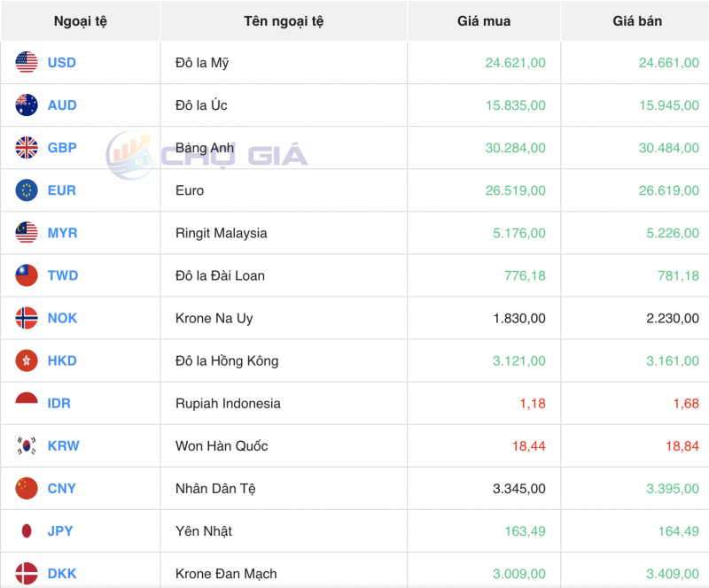Select the Malaysia flag icon

27,233
